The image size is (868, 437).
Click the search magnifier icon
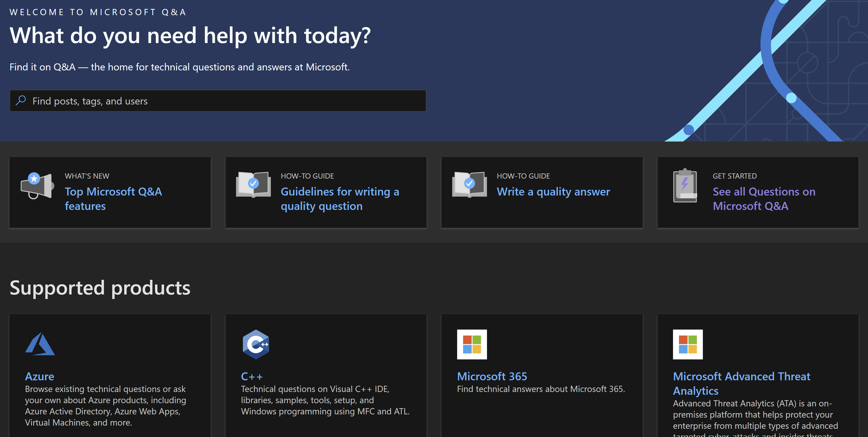tap(21, 100)
